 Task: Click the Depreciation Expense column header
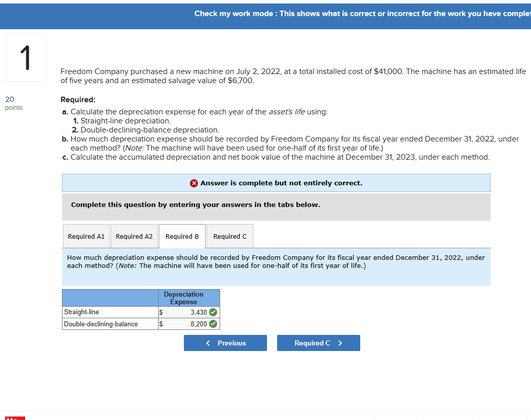click(188, 298)
